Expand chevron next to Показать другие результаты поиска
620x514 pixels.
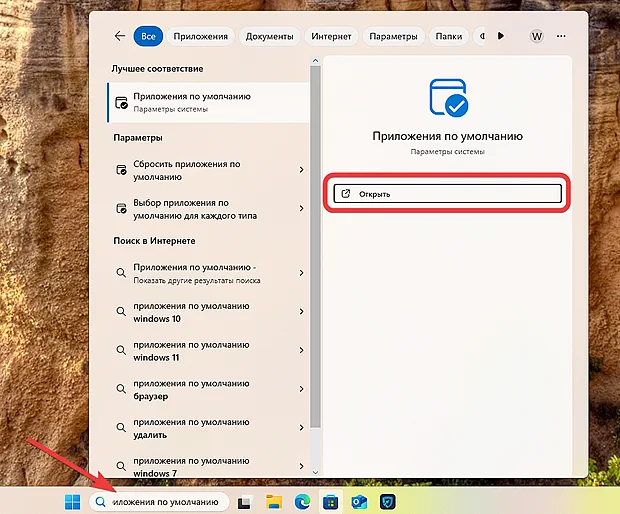click(x=301, y=273)
